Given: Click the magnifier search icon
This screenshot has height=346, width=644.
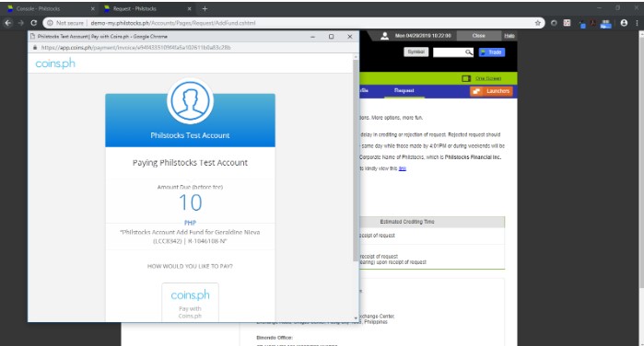Looking at the screenshot, I should click(x=469, y=52).
